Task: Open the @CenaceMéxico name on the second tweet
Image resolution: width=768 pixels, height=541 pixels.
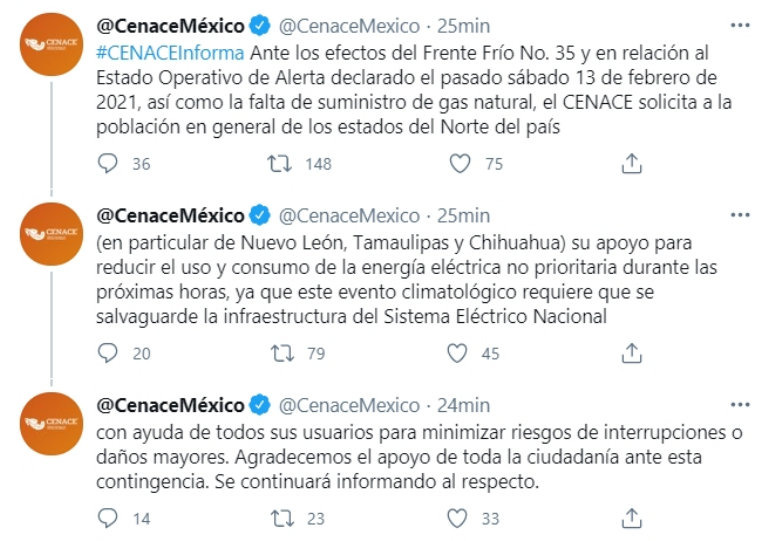Action: [x=171, y=216]
